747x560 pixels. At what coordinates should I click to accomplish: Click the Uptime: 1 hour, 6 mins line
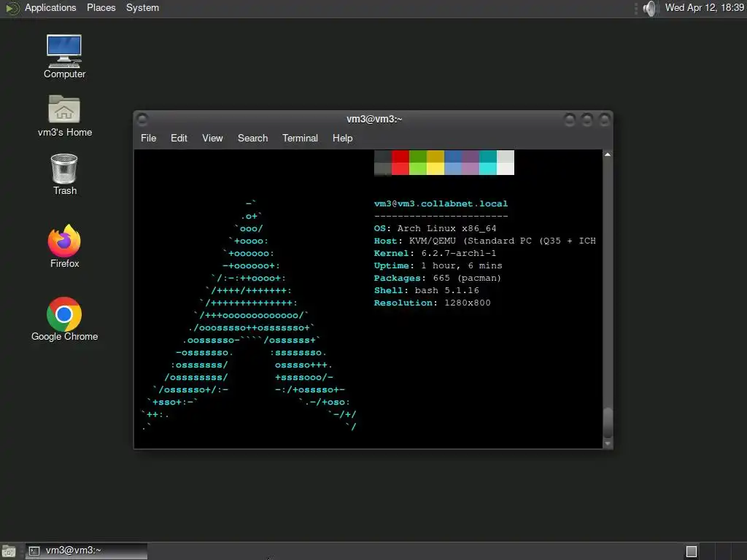click(x=438, y=265)
